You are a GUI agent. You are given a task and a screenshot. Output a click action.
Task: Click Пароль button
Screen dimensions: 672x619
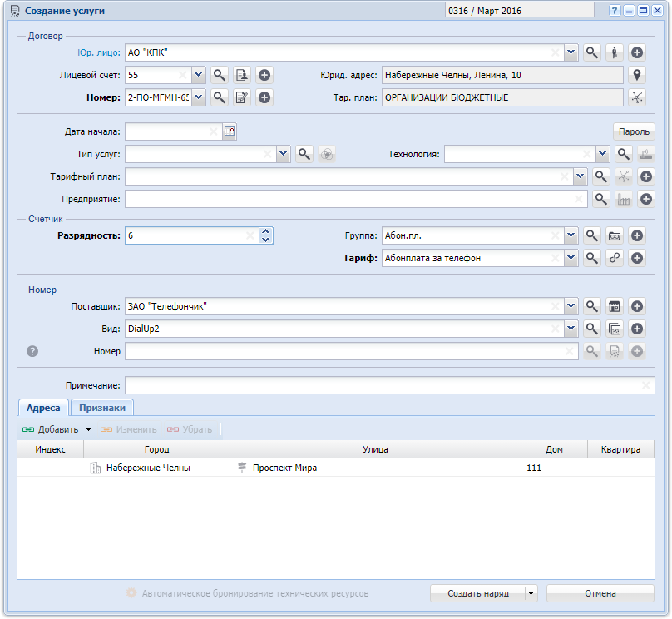point(634,131)
